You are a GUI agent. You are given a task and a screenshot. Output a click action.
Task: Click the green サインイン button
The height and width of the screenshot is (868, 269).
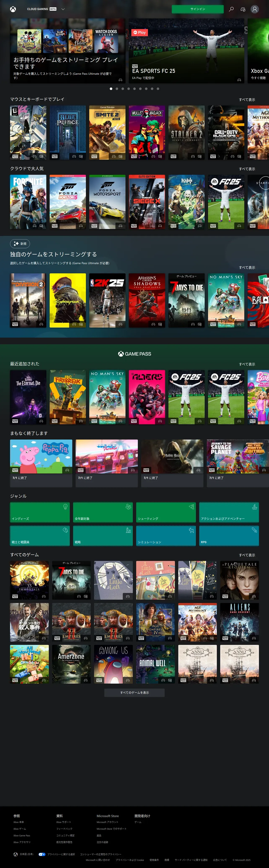[x=198, y=9]
